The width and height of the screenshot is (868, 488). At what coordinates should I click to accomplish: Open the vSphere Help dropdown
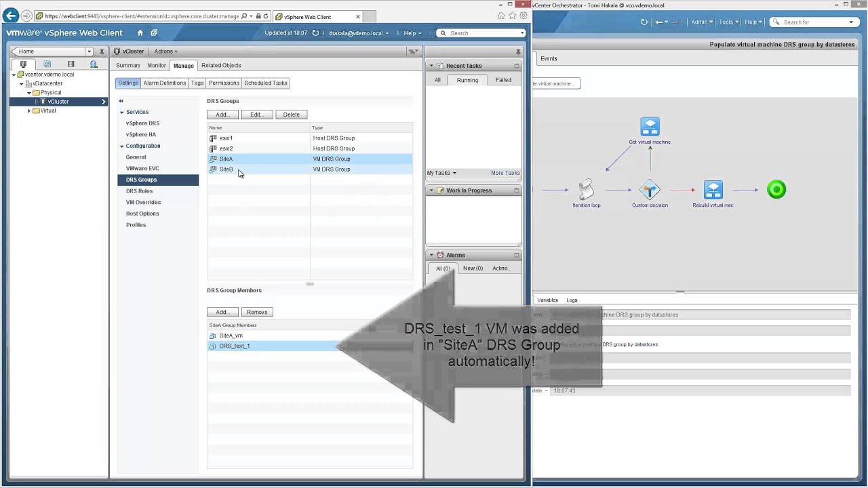tap(412, 33)
